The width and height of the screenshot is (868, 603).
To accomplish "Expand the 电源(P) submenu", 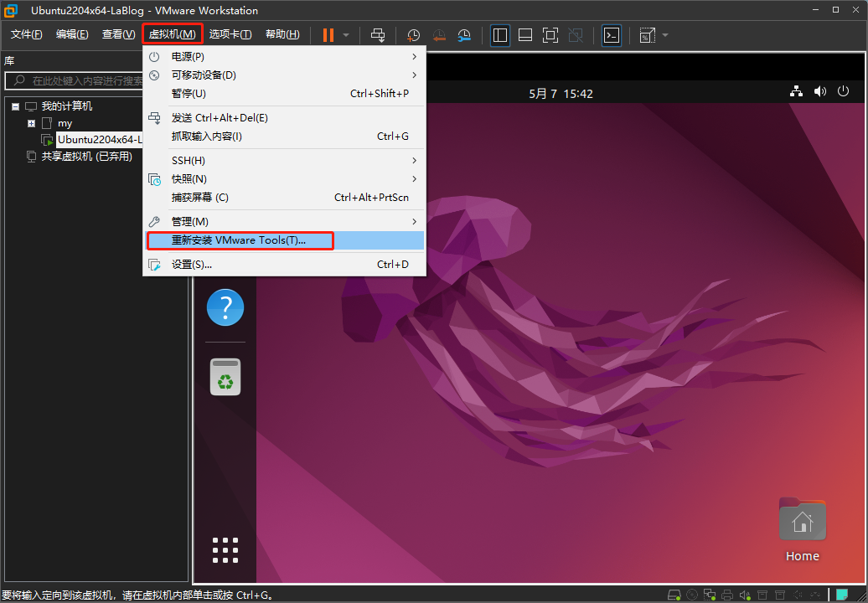I will [x=285, y=56].
